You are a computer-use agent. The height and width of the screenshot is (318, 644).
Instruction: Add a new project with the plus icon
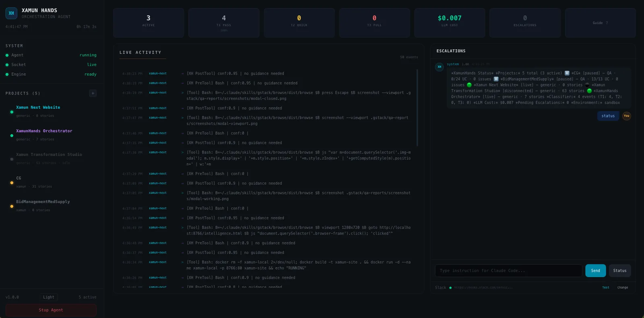pyautogui.click(x=93, y=93)
